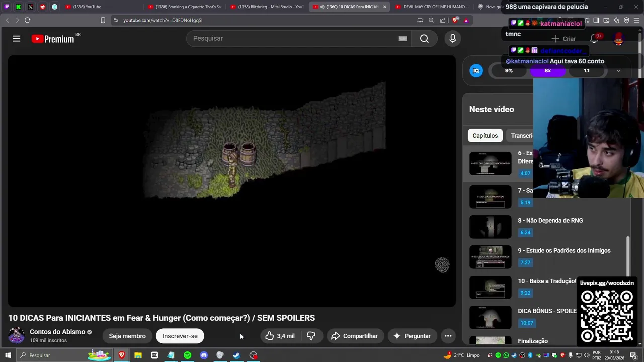The height and width of the screenshot is (362, 644).
Task: Click the 5:19 chapter timestamp
Action: tap(525, 202)
